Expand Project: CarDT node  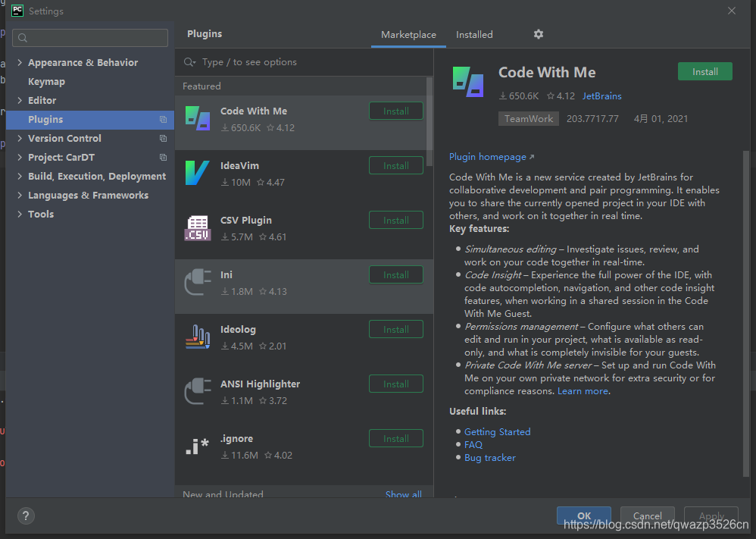point(20,158)
